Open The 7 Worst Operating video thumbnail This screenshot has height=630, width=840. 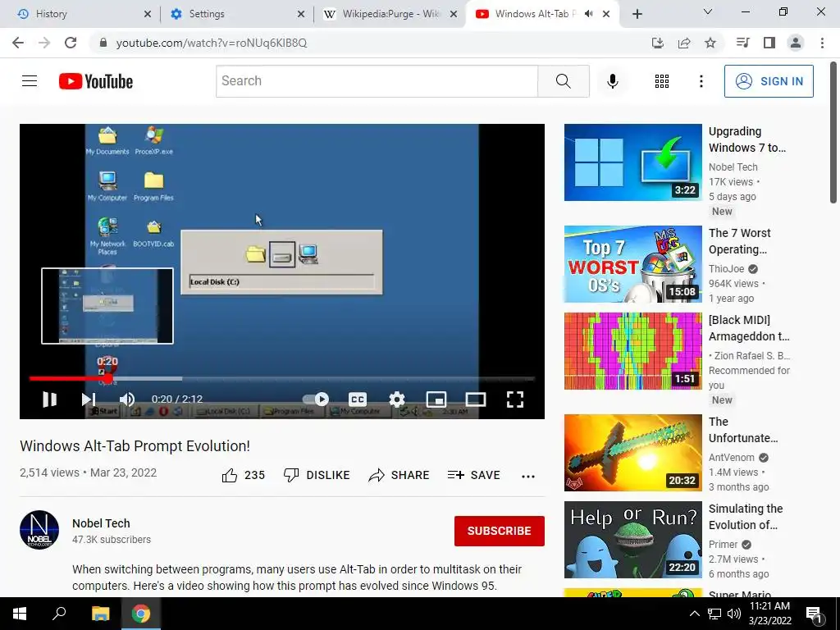[x=632, y=264]
